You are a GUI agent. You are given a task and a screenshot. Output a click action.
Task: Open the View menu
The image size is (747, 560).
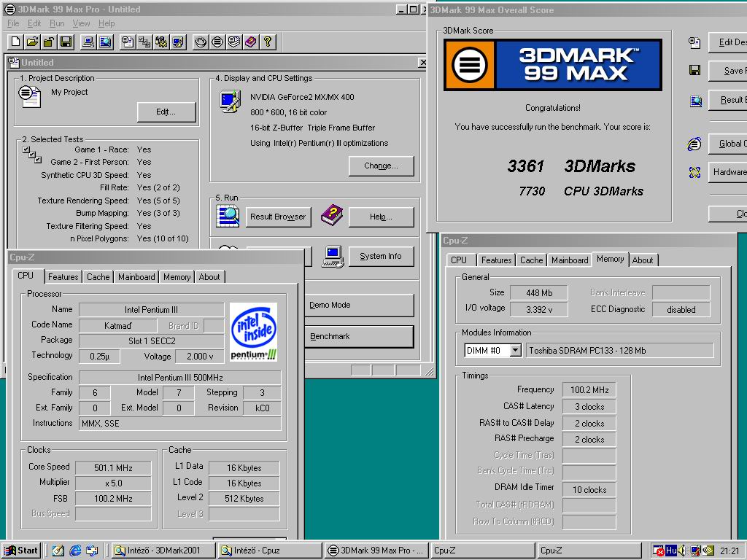(x=81, y=23)
